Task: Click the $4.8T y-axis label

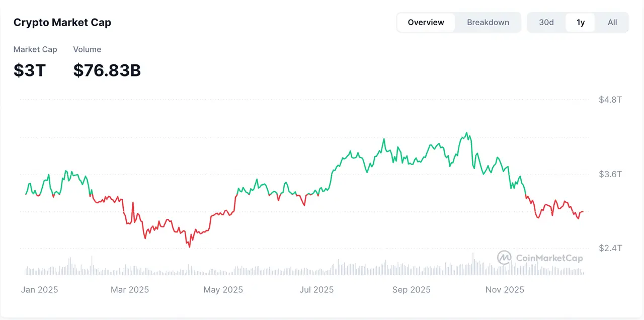Action: click(x=610, y=100)
